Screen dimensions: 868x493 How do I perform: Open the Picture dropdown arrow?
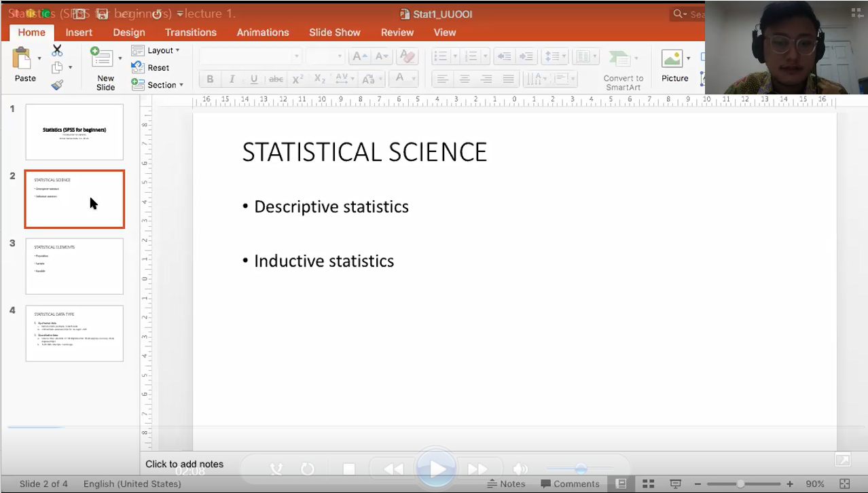coord(688,58)
